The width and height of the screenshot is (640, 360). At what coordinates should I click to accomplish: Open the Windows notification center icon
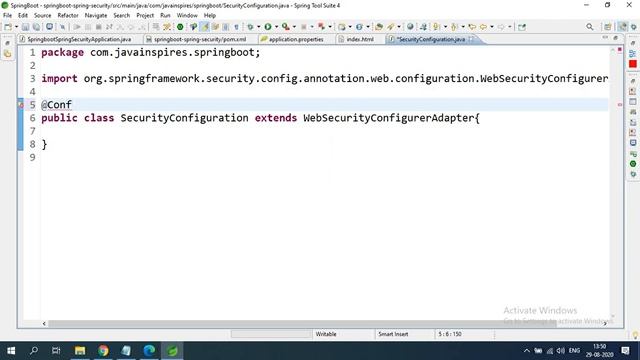click(625, 351)
